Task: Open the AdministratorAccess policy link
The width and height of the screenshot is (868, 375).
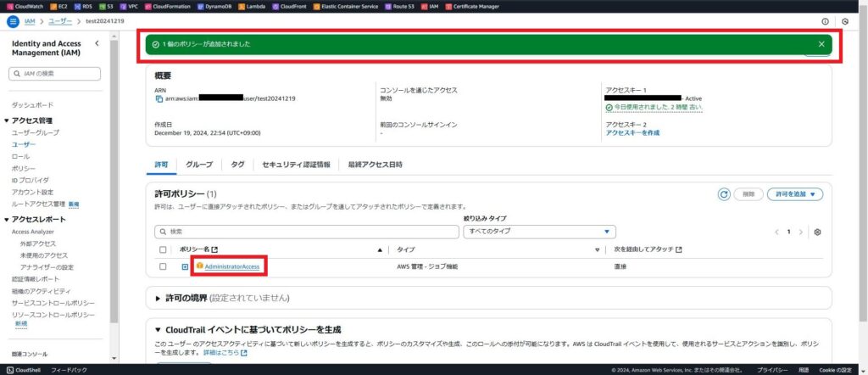Action: [x=231, y=267]
